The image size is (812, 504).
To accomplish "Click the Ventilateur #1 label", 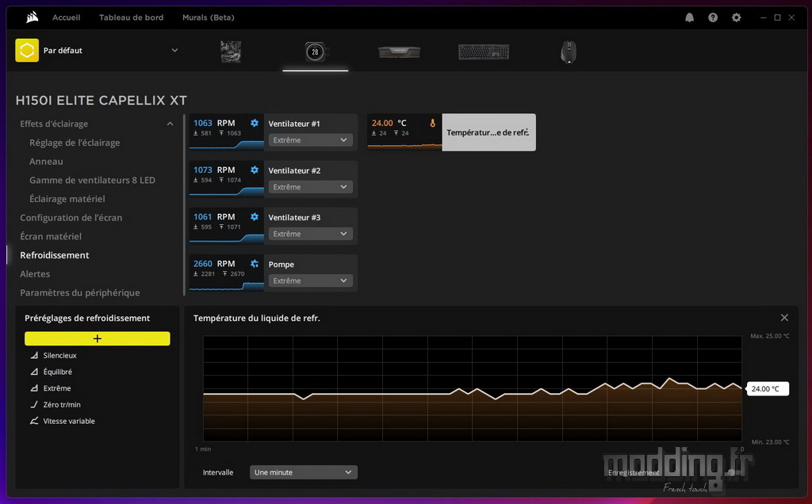I will point(294,124).
